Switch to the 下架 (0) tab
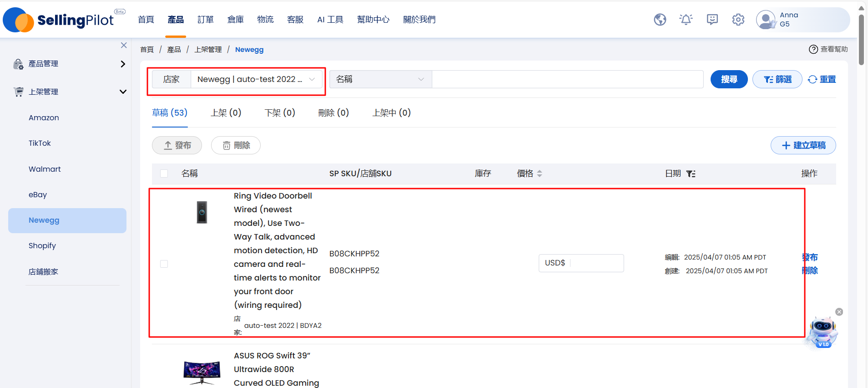The width and height of the screenshot is (868, 388). (x=280, y=113)
